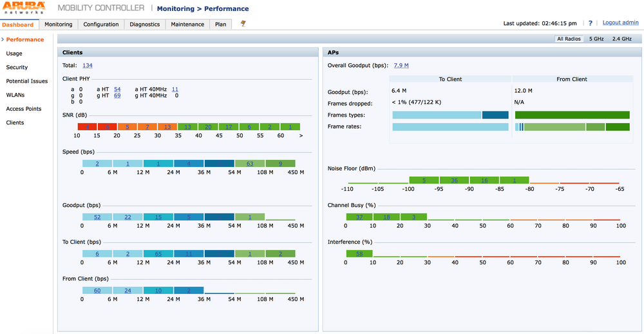Open Potential Issues in the sidebar
The height and width of the screenshot is (334, 644).
(x=26, y=81)
